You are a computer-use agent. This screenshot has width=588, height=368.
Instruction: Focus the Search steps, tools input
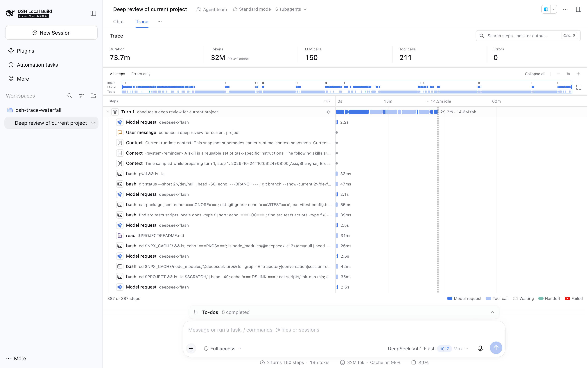(528, 36)
